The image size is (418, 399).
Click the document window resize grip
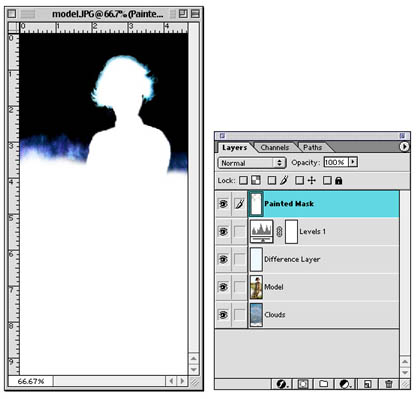pyautogui.click(x=194, y=381)
